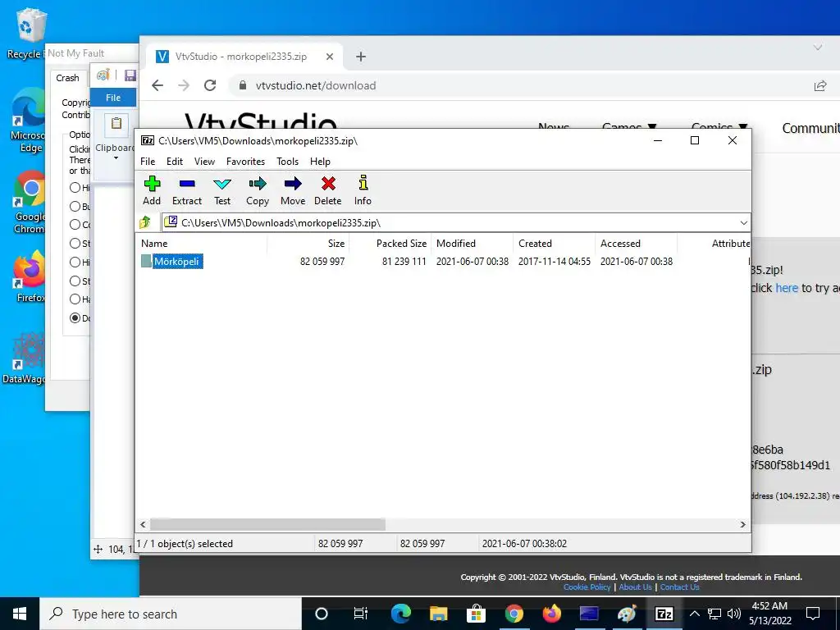Open the File menu in 7-Zip
Viewport: 840px width, 630px height.
coord(148,162)
